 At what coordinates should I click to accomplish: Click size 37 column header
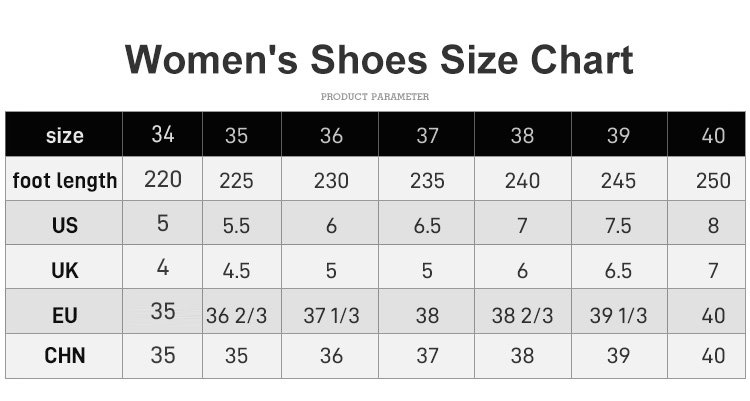(x=427, y=136)
